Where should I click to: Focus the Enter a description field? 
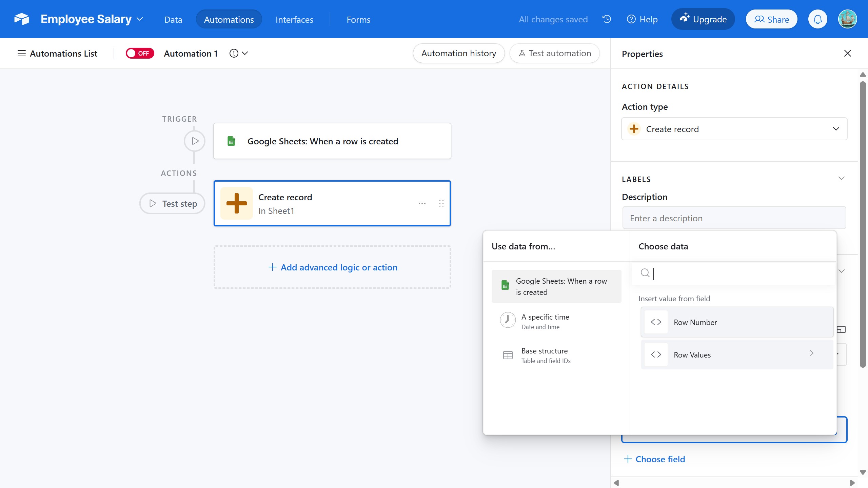(734, 218)
